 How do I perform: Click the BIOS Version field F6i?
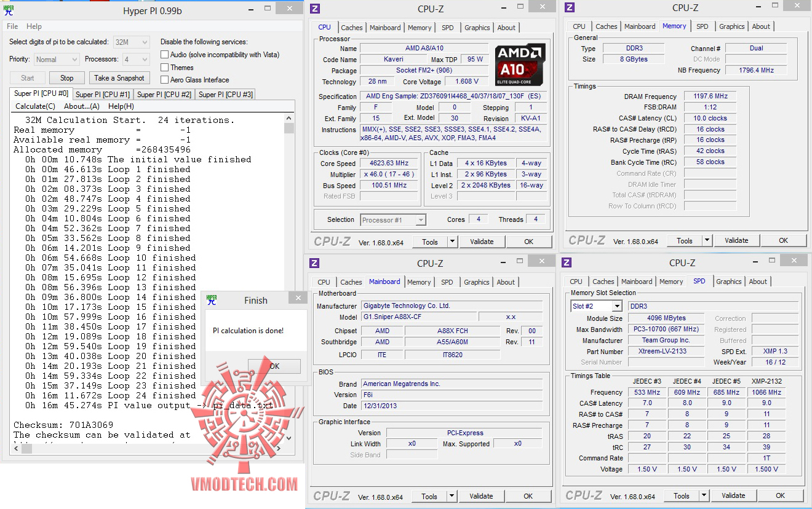point(452,395)
